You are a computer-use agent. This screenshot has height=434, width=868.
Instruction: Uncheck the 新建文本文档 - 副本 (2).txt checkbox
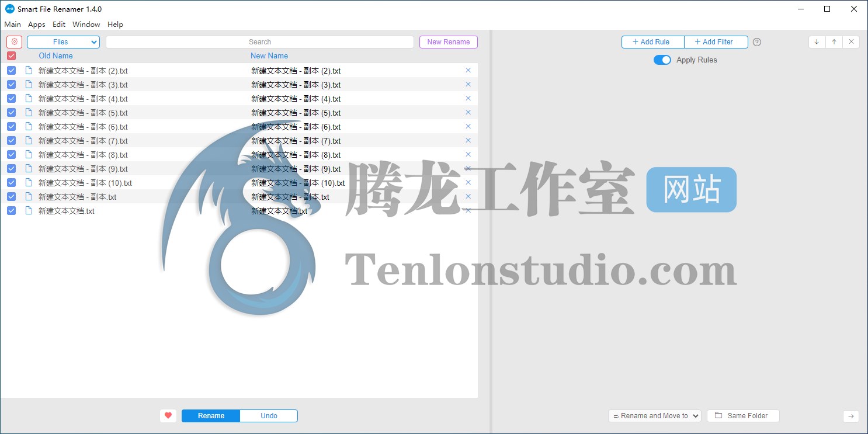11,70
